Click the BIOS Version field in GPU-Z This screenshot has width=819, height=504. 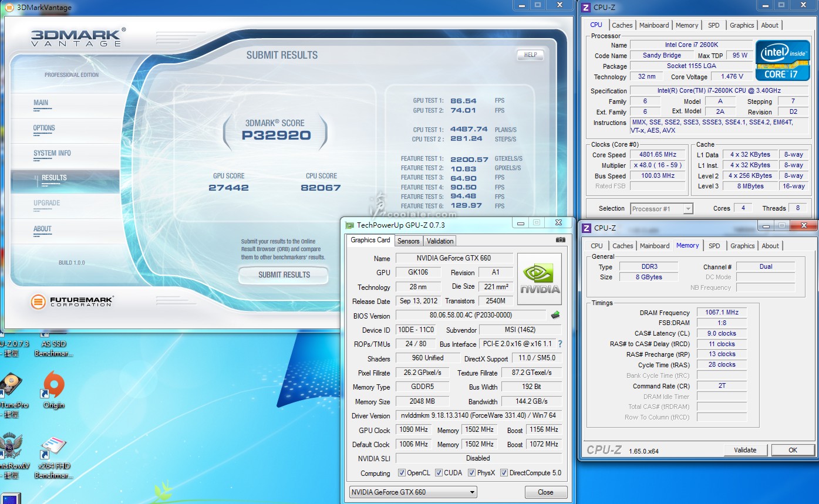pos(471,315)
